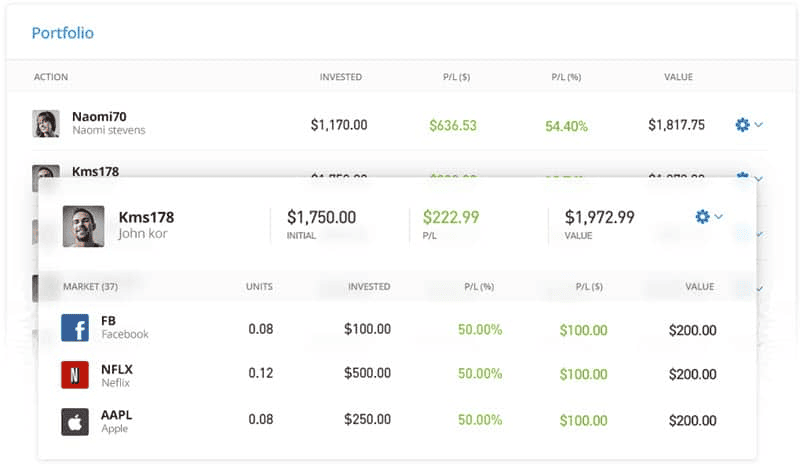Viewport: 800px width, 471px height.
Task: Expand dropdown arrow in Kms178 card
Action: [719, 216]
